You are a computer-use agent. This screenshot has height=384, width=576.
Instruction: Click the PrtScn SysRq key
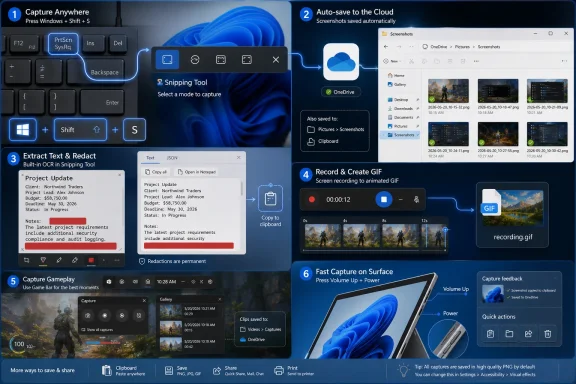63,43
